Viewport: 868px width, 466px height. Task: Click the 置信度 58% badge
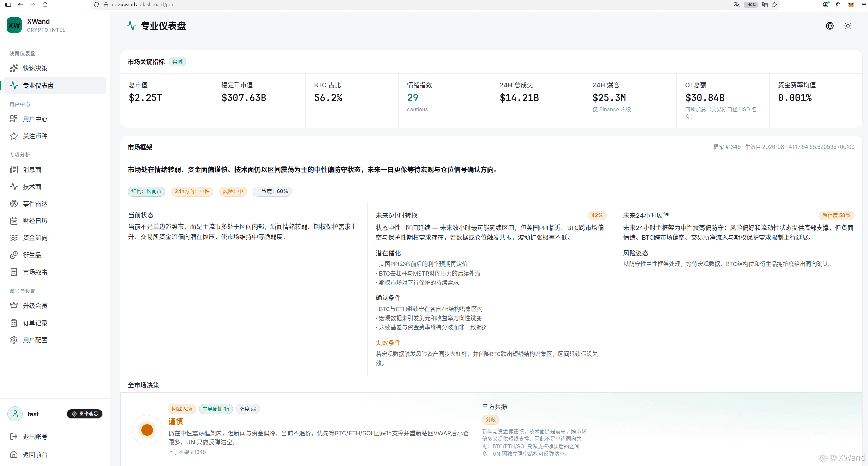click(836, 215)
